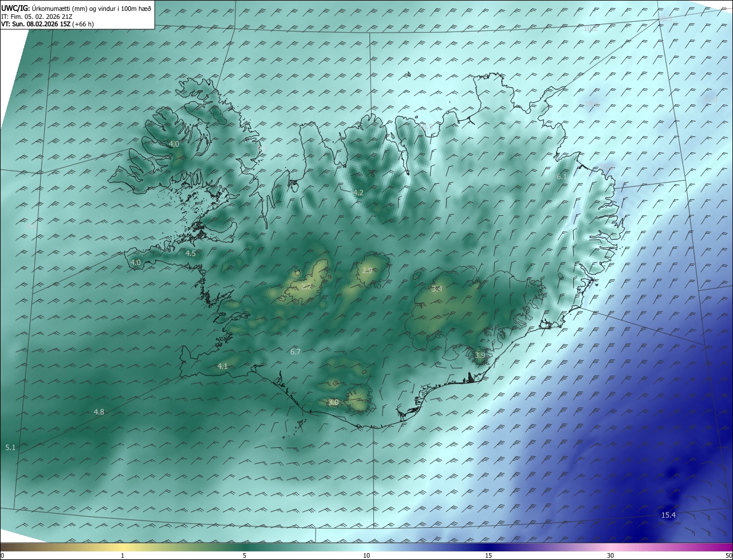
Task: Click the colorbar tick label 0
Action: tap(2, 555)
